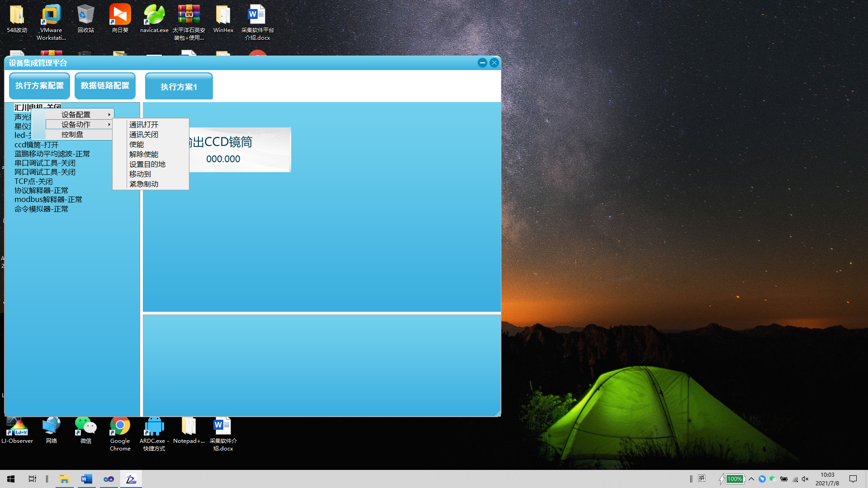Click the 执行方案配置 button
Screen dimensions: 868x488
click(40, 86)
